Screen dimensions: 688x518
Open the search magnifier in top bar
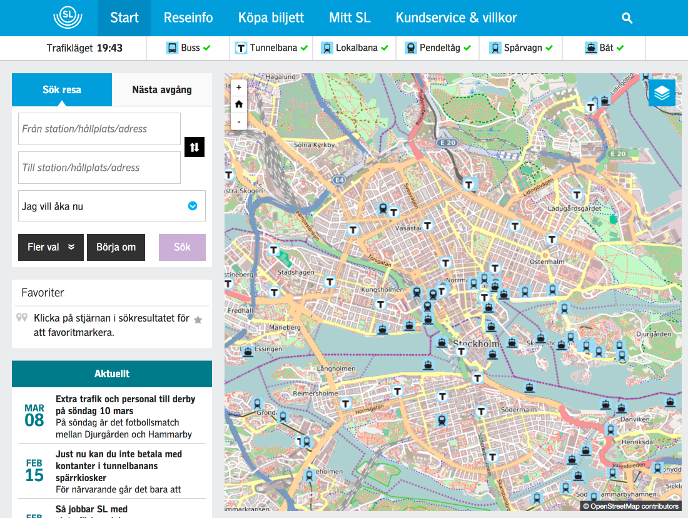point(627,18)
